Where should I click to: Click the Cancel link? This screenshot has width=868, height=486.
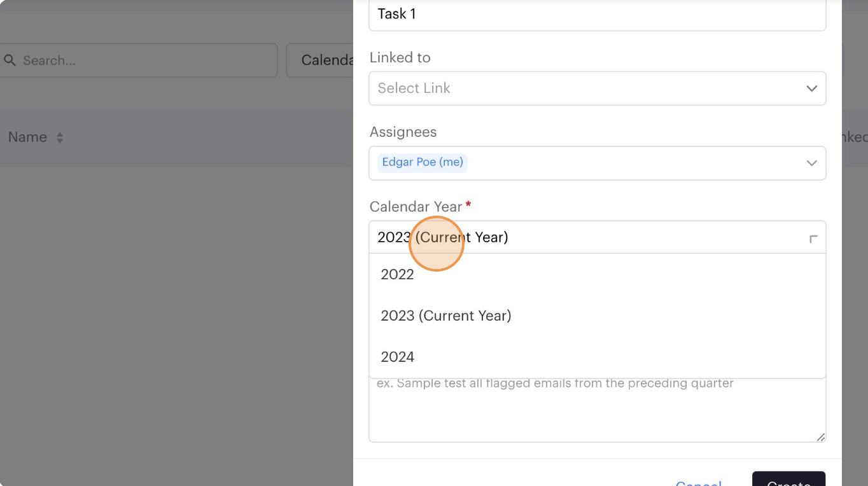tap(698, 483)
